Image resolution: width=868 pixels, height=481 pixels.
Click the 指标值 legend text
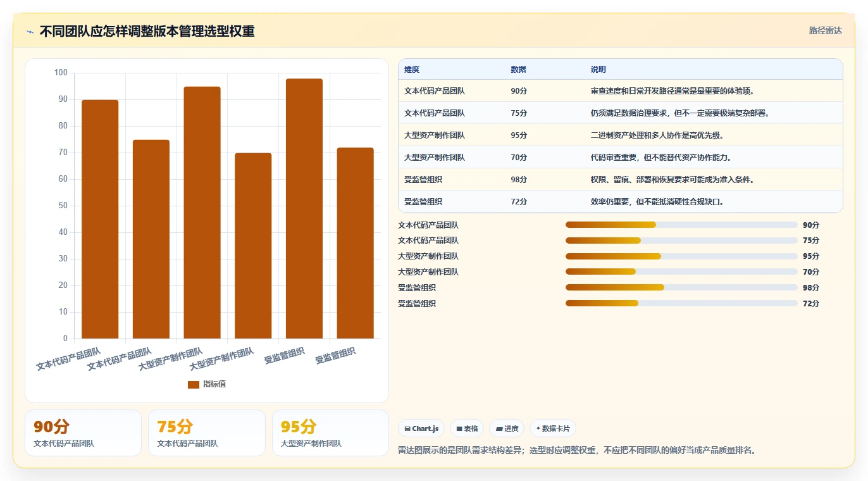tap(214, 385)
